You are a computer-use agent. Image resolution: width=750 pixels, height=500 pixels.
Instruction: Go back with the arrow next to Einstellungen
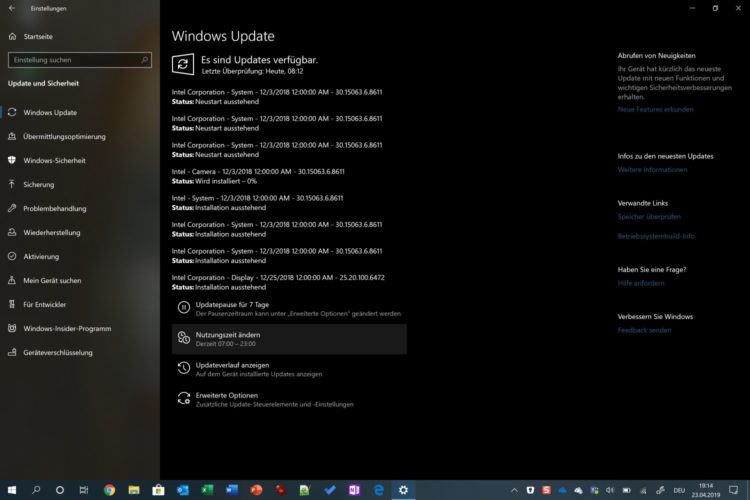[x=11, y=8]
